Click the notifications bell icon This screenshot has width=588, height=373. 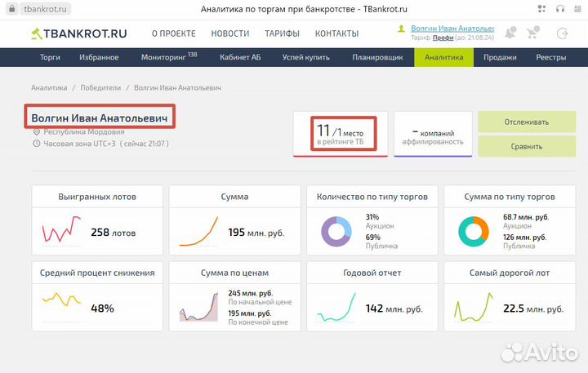pos(510,34)
